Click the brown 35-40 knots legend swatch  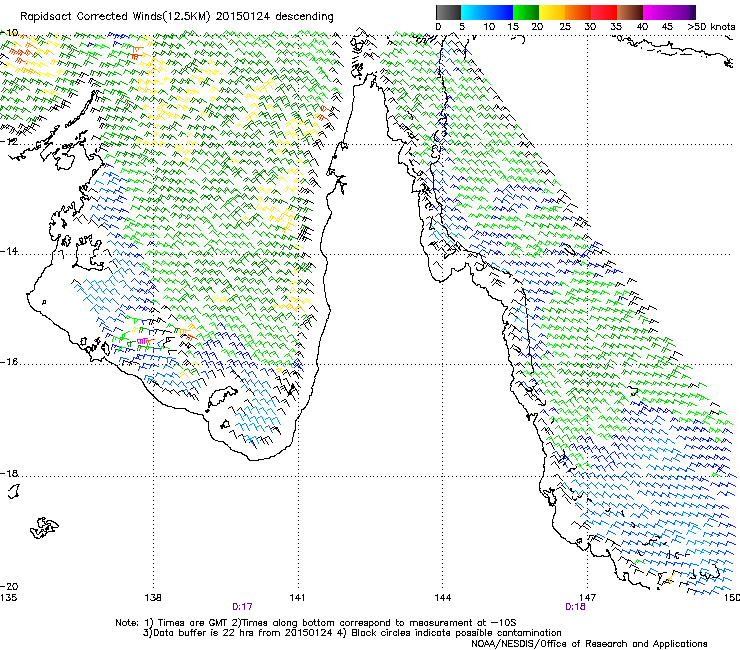click(630, 12)
